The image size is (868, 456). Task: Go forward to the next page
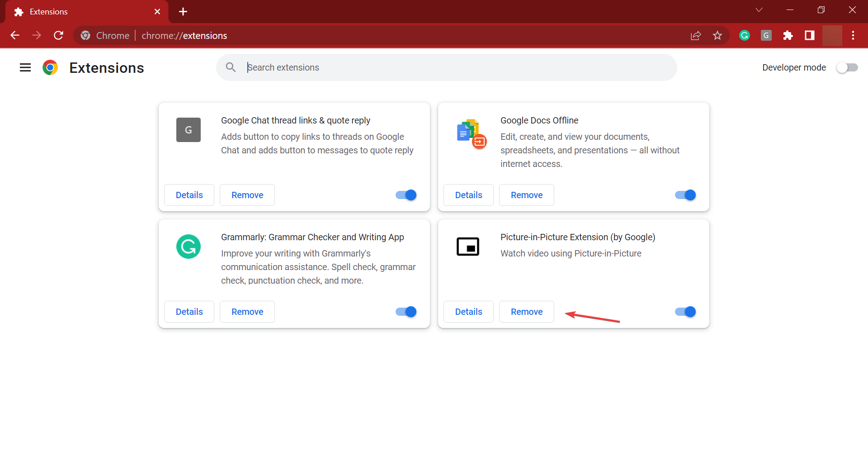point(37,35)
